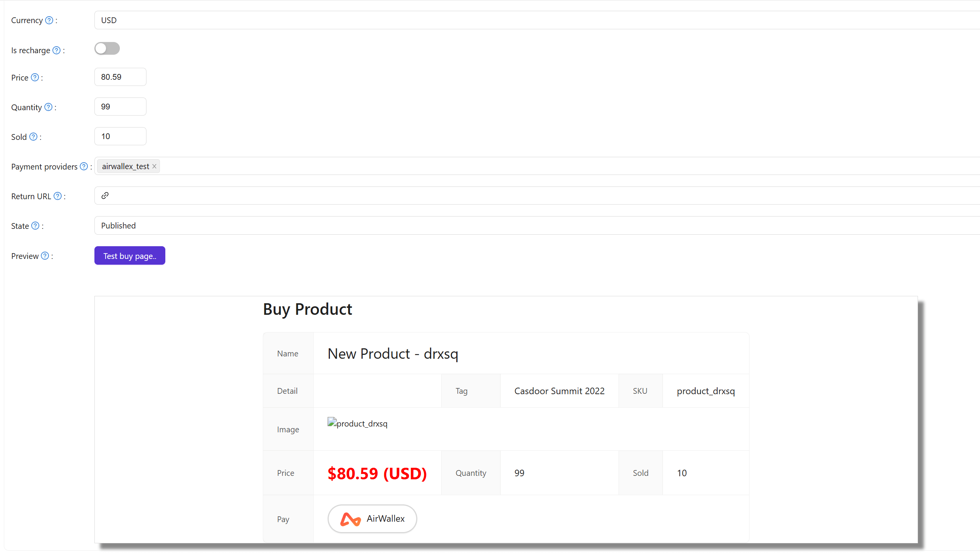
Task: Edit the Sold count input field
Action: click(x=121, y=136)
